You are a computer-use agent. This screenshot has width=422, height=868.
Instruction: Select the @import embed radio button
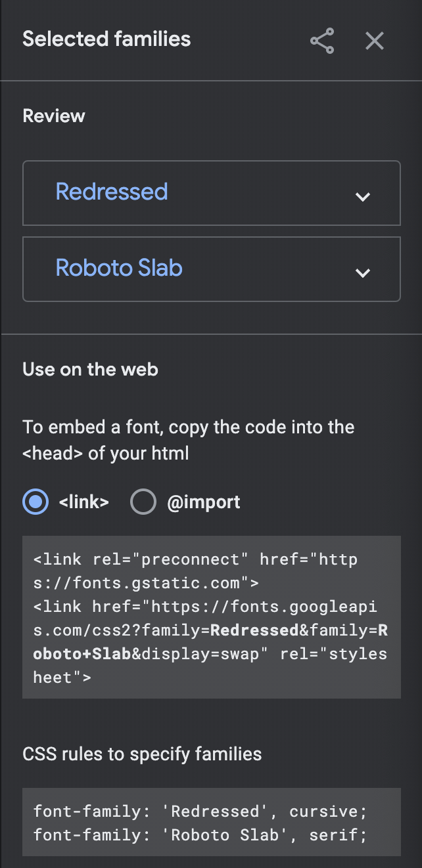[143, 502]
